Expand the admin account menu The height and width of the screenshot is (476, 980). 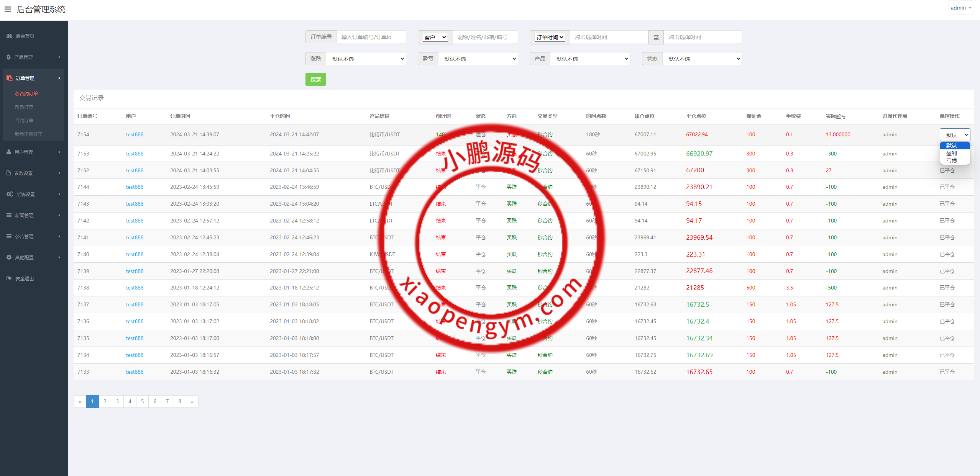point(960,8)
